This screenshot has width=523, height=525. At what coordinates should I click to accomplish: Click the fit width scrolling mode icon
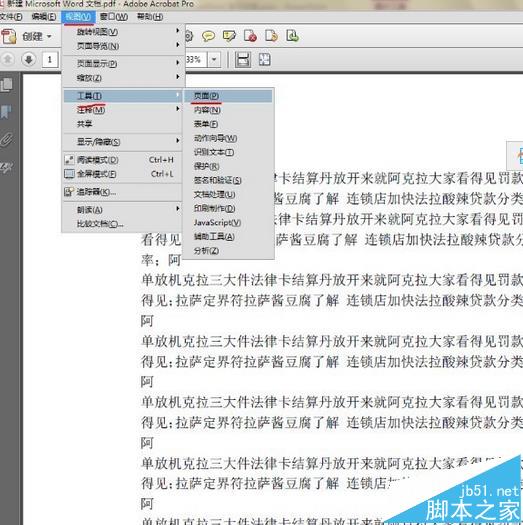tap(243, 60)
